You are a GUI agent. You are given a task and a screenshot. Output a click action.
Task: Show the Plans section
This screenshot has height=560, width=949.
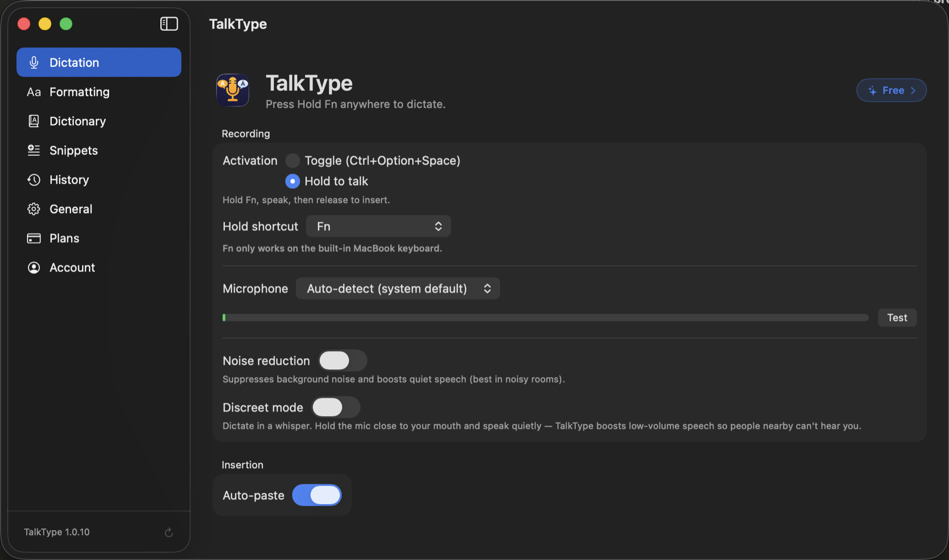click(x=99, y=238)
